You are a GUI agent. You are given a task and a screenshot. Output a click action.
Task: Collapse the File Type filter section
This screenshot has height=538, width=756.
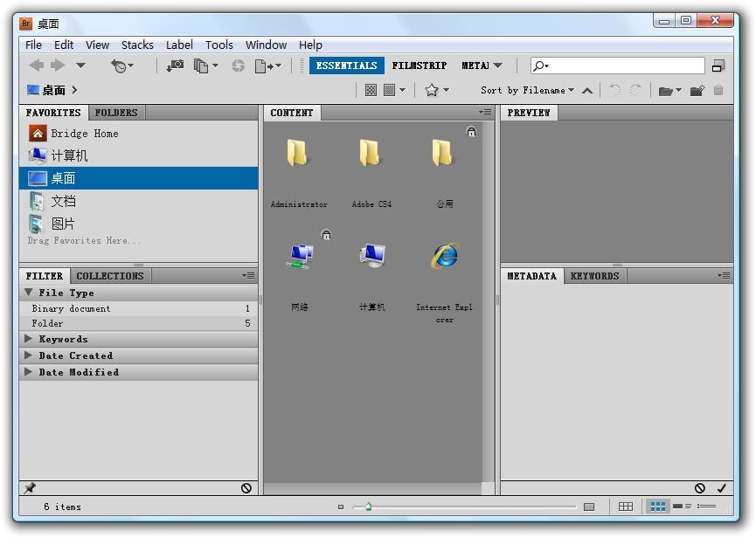[x=66, y=293]
